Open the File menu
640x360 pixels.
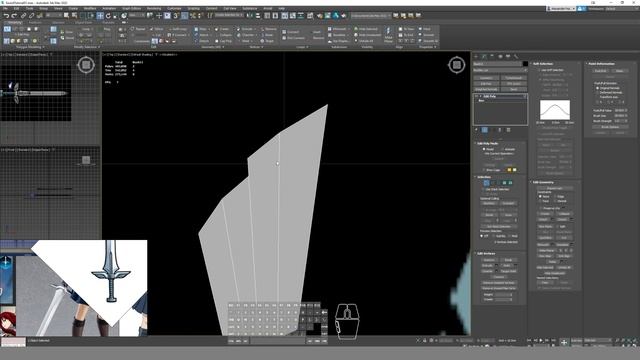(x=6, y=8)
